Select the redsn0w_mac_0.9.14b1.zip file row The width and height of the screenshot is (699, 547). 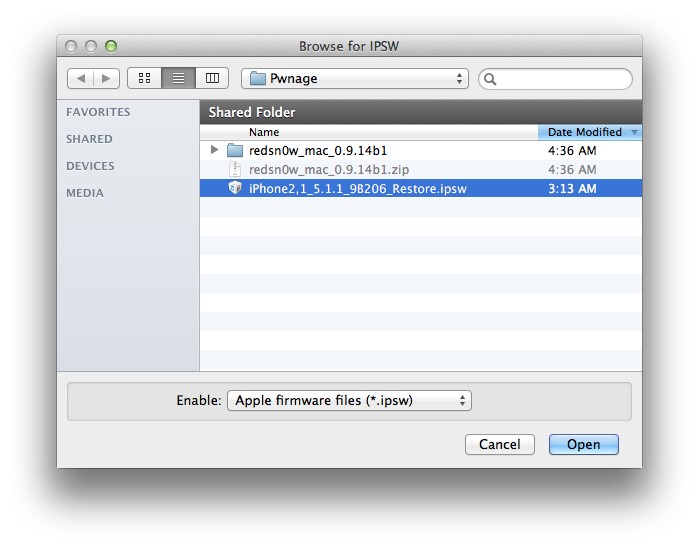coord(421,169)
